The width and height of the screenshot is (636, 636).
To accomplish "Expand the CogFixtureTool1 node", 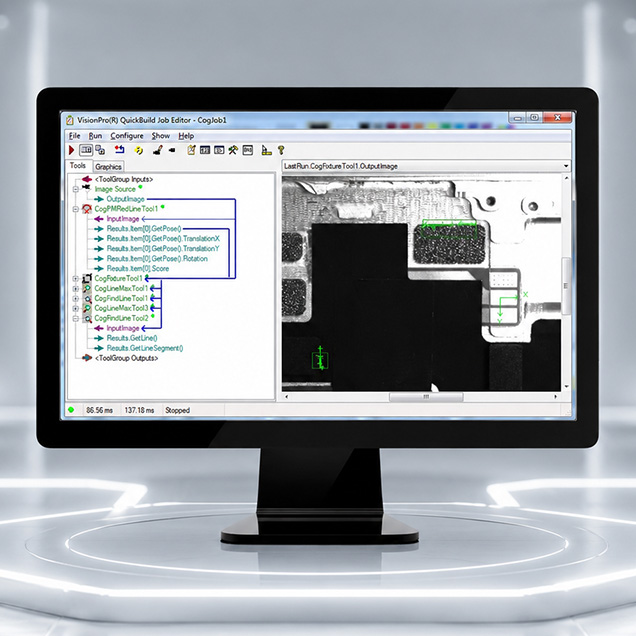I will tap(75, 279).
